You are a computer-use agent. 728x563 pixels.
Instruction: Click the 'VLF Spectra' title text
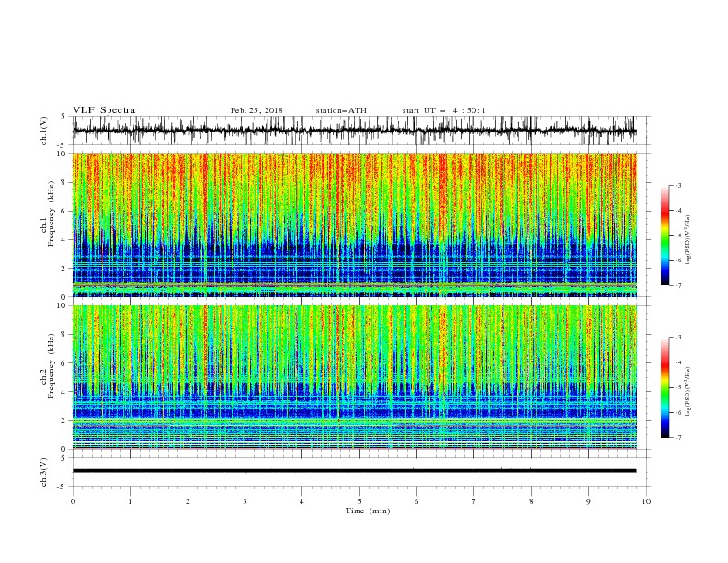point(104,110)
